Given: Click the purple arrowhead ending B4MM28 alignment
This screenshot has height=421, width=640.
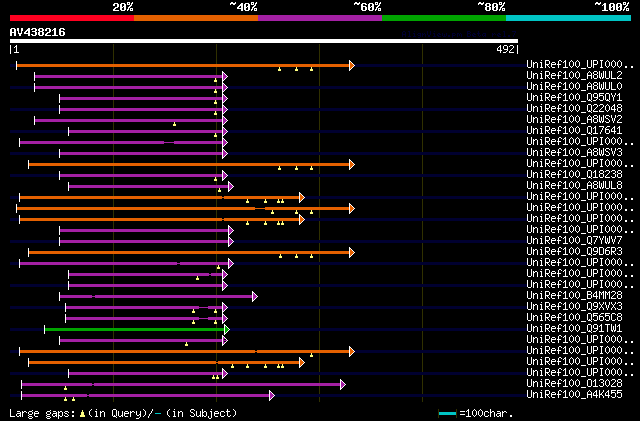Looking at the screenshot, I should 255,296.
